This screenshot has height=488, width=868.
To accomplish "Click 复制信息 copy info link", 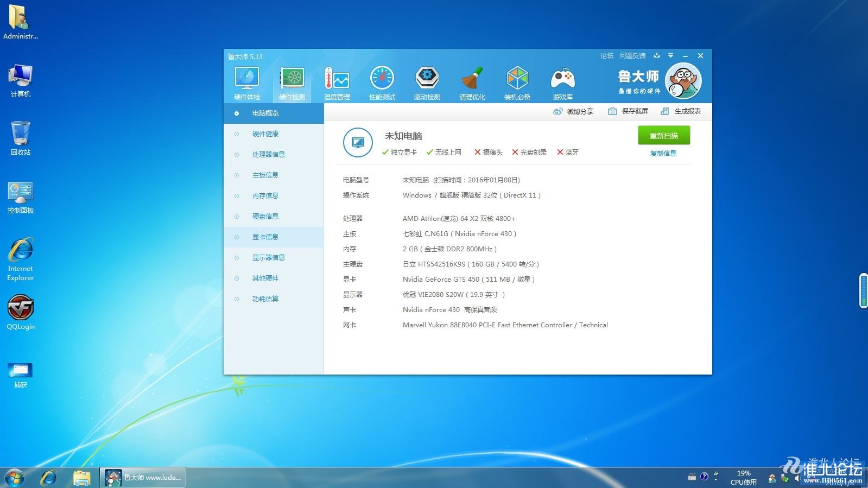I will [663, 154].
